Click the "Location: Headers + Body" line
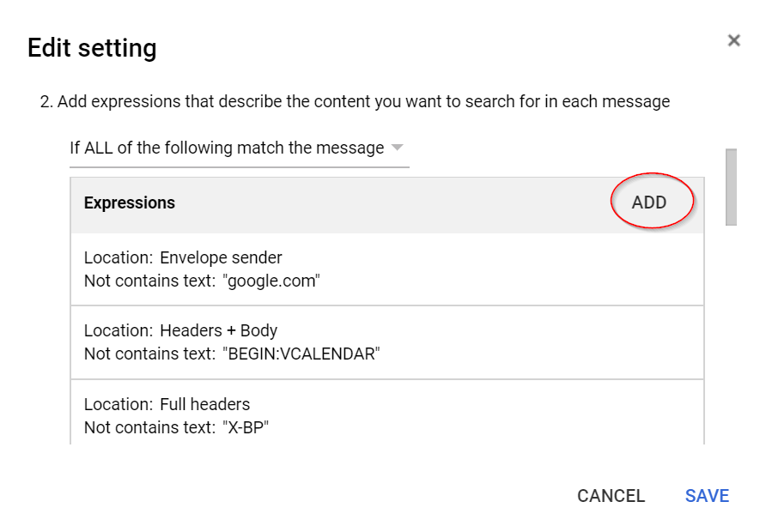Viewport: 766px width, 532px height. tap(180, 330)
